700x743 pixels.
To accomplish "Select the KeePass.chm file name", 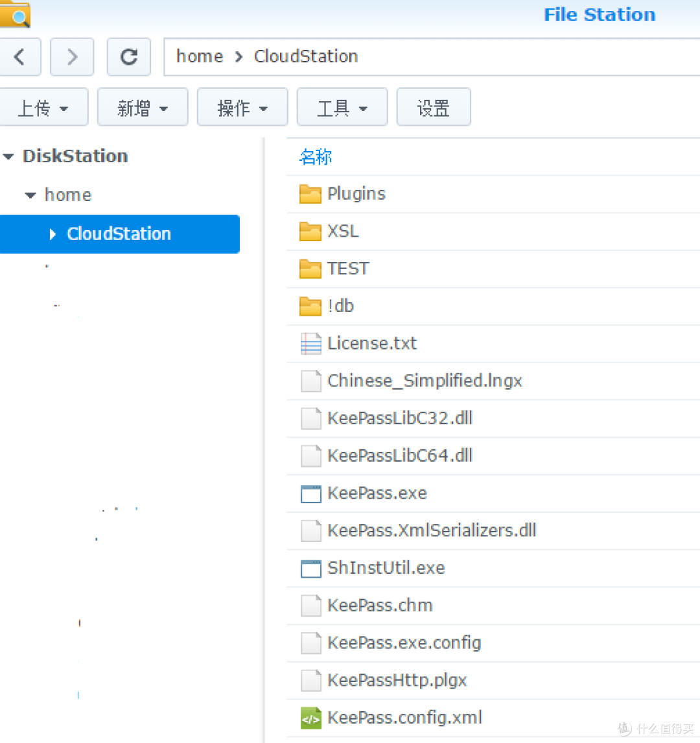I will tap(380, 606).
